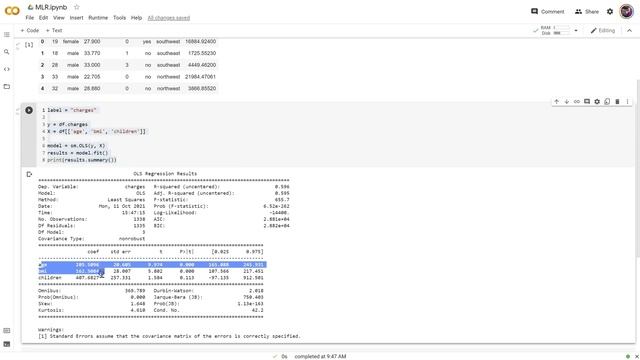The image size is (640, 360).
Task: Open the command palette icon at bottom left
Action: click(x=7, y=331)
